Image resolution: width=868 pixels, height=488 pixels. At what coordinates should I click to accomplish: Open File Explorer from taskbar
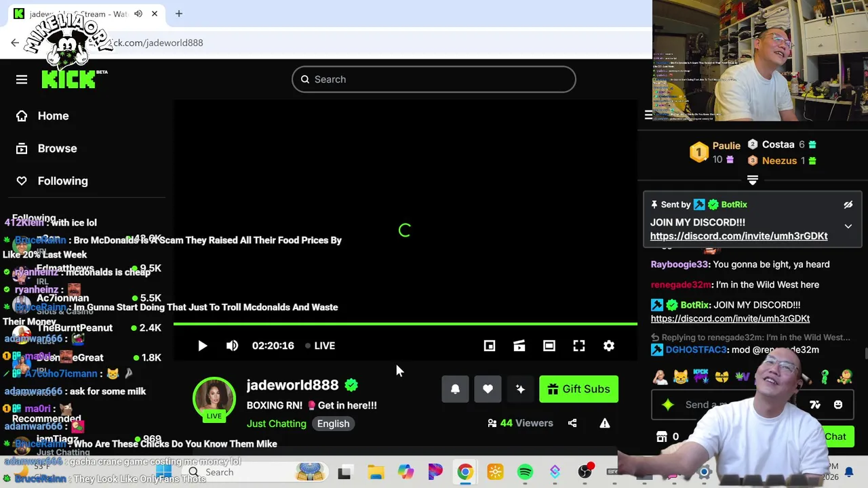[x=376, y=472]
